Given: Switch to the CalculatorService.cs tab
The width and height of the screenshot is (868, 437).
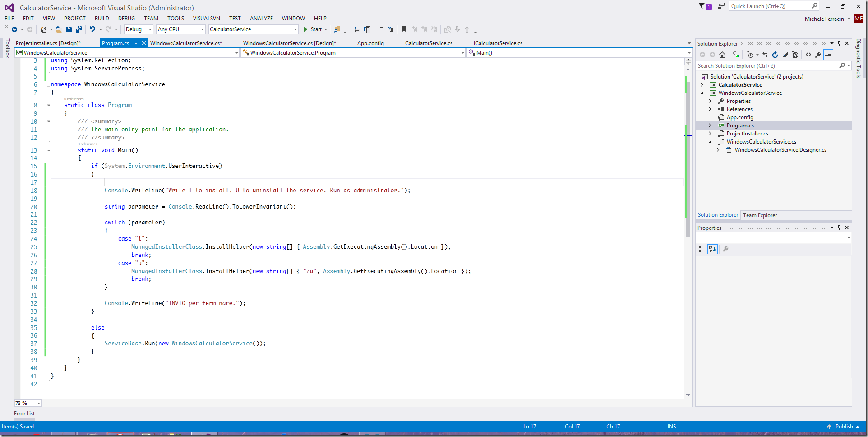Looking at the screenshot, I should (429, 43).
